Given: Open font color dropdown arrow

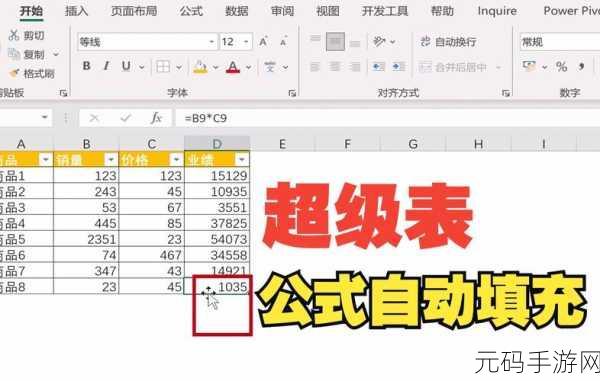Looking at the screenshot, I should pyautogui.click(x=248, y=68).
